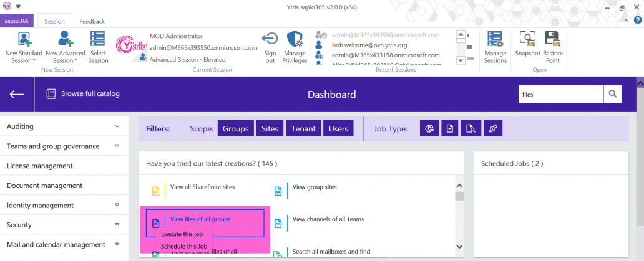Click the Restore Point icon
Viewport: 644px width, 261px height.
[x=552, y=39]
